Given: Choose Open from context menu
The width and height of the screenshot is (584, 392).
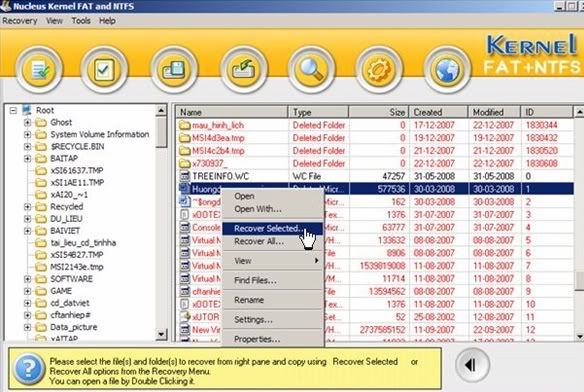Looking at the screenshot, I should click(x=272, y=196).
